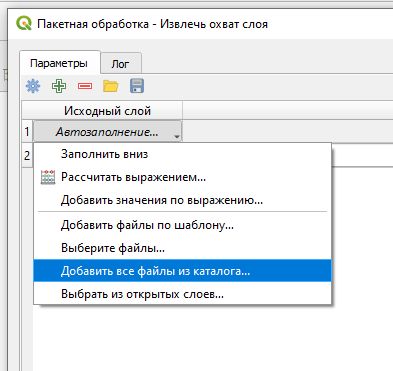Viewport: 393px width, 371px height.
Task: Select row header number 2
Action: [x=27, y=155]
